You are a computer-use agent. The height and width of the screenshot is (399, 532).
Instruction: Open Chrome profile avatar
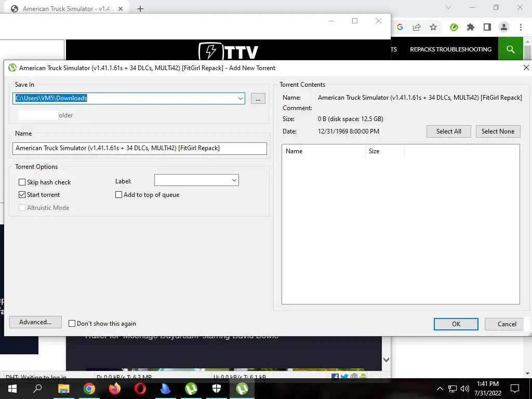click(504, 27)
